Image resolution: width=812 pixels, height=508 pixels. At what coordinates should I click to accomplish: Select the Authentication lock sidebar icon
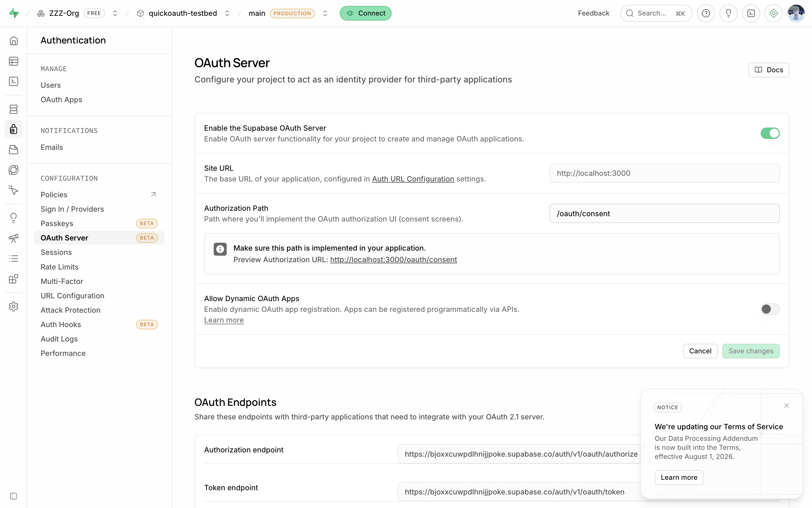click(x=14, y=129)
